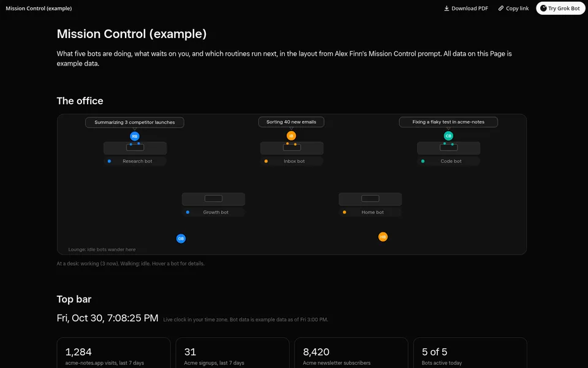Click the IB inbox bot avatar

click(x=292, y=136)
